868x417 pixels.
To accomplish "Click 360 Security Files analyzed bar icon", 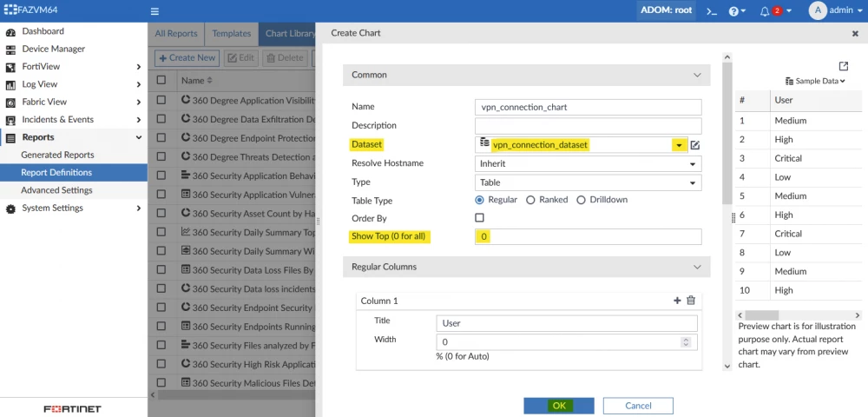I will pos(186,345).
